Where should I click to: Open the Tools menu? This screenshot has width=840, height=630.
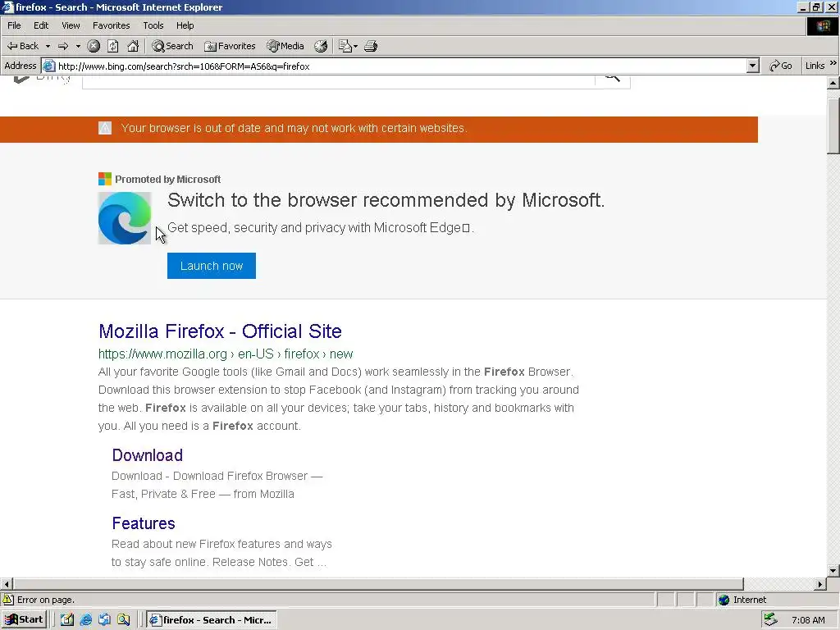click(x=153, y=25)
